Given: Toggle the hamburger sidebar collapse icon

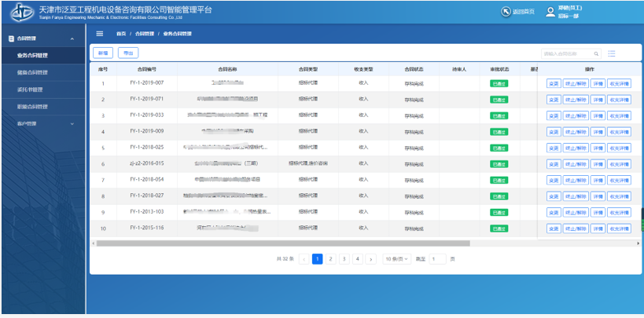Looking at the screenshot, I should coord(100,34).
